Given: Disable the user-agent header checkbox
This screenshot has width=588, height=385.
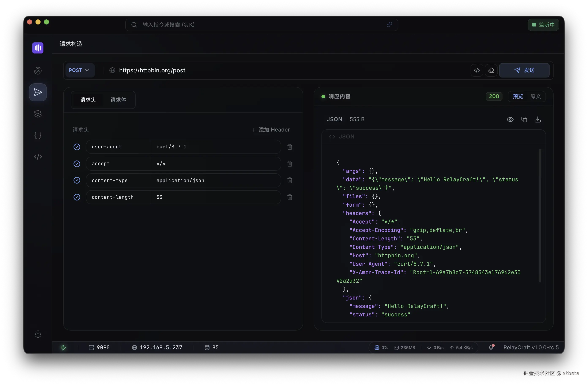Looking at the screenshot, I should [x=77, y=147].
